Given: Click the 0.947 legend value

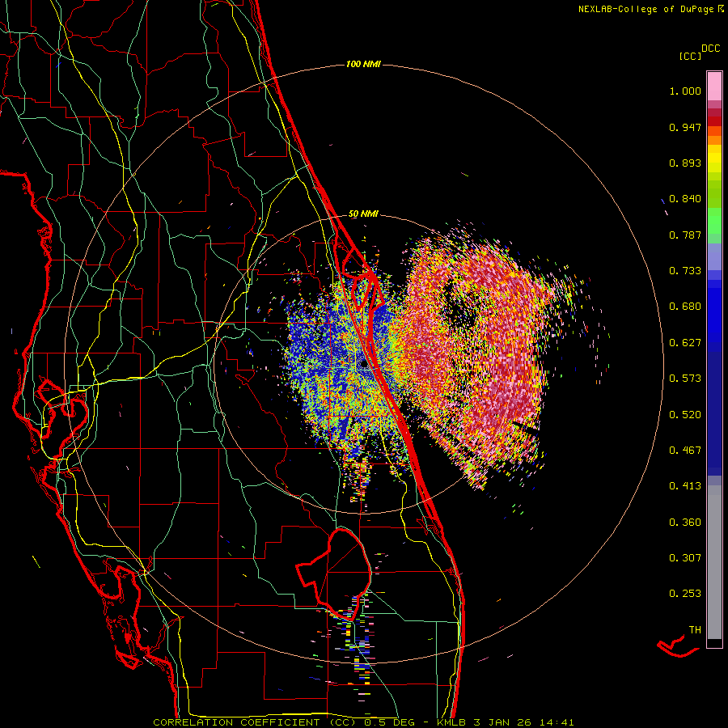Looking at the screenshot, I should coord(685,127).
